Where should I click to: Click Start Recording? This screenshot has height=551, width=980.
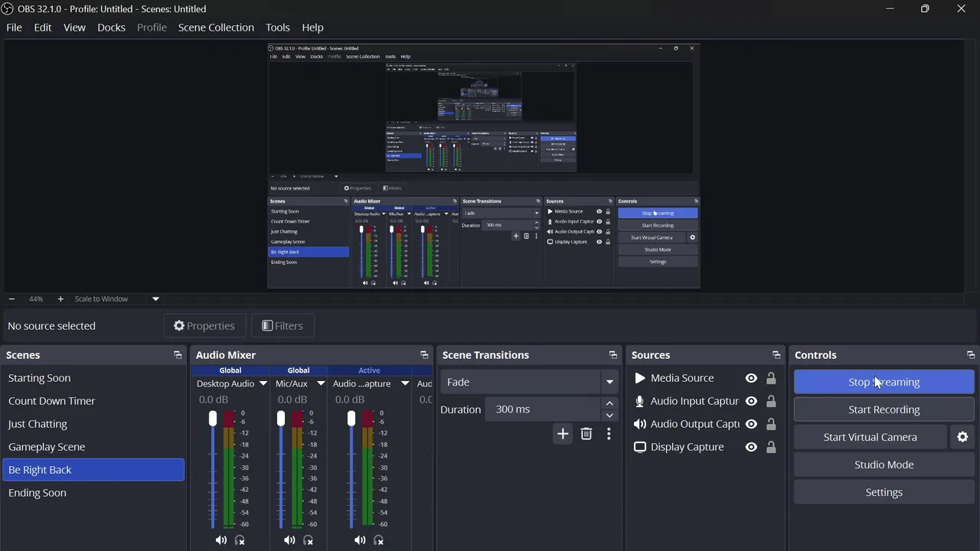pyautogui.click(x=884, y=409)
